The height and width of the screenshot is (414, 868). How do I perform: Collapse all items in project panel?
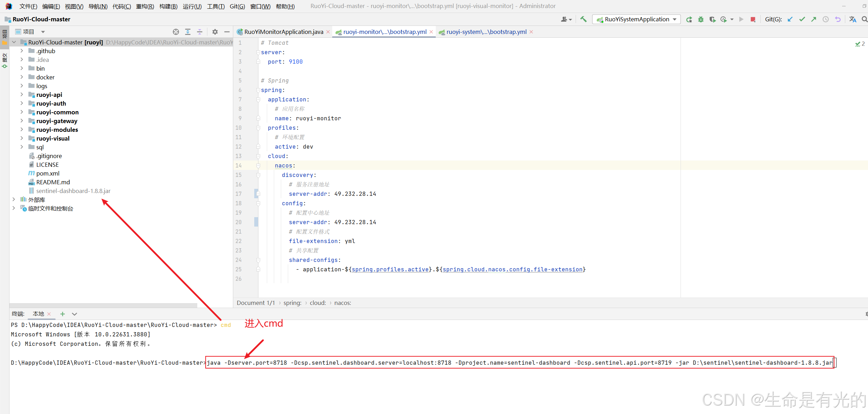point(200,32)
